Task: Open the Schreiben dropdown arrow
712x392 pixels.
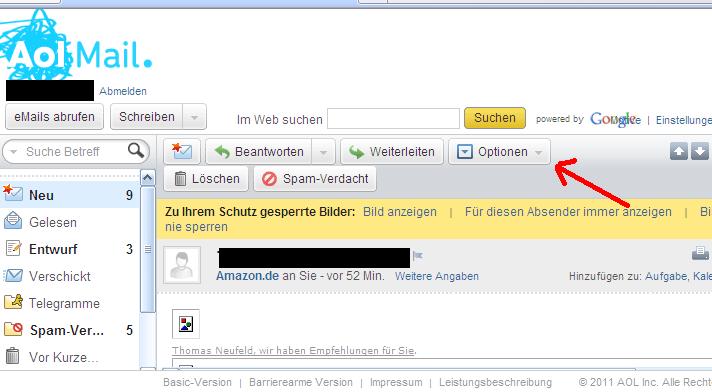Action: pyautogui.click(x=194, y=117)
